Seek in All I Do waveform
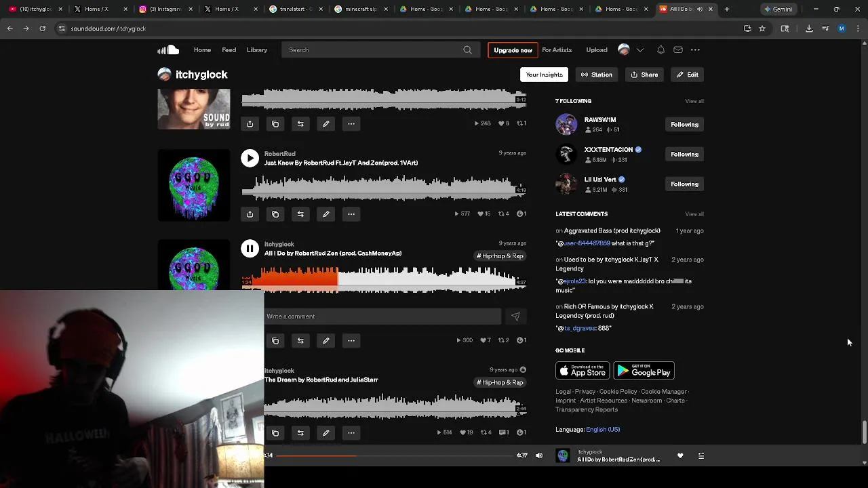868x488 pixels. pos(384,279)
